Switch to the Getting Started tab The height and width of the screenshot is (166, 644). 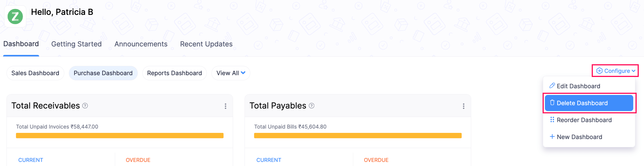(x=77, y=44)
